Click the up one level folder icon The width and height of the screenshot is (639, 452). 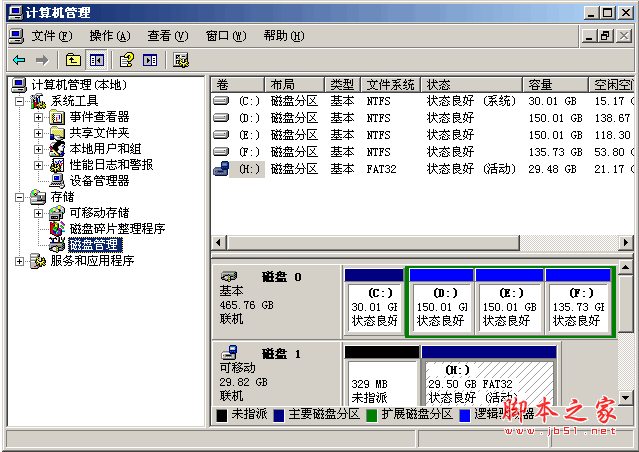pos(73,60)
